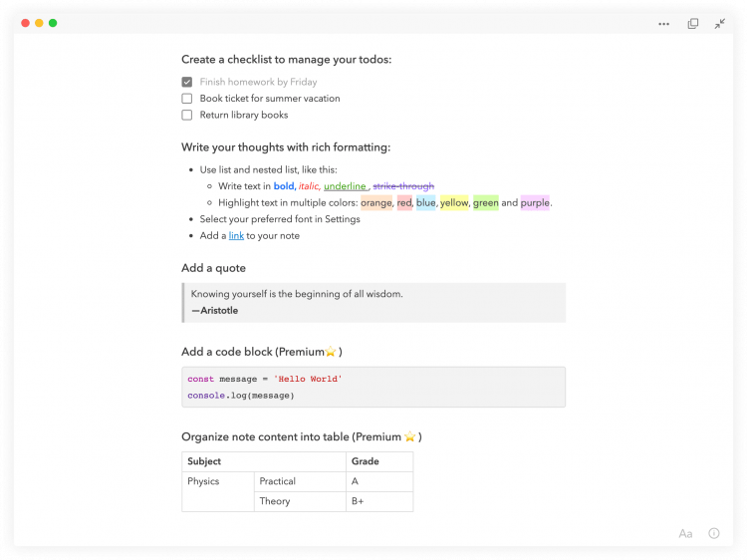This screenshot has height=560, width=747.
Task: Uncheck Finish homework by Friday
Action: point(187,82)
